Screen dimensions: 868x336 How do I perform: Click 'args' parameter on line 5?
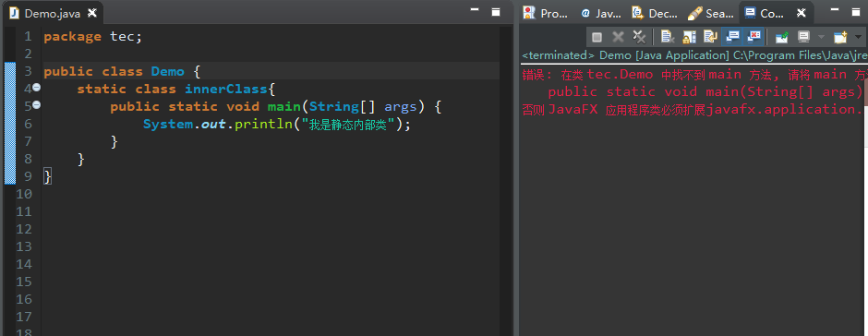401,106
